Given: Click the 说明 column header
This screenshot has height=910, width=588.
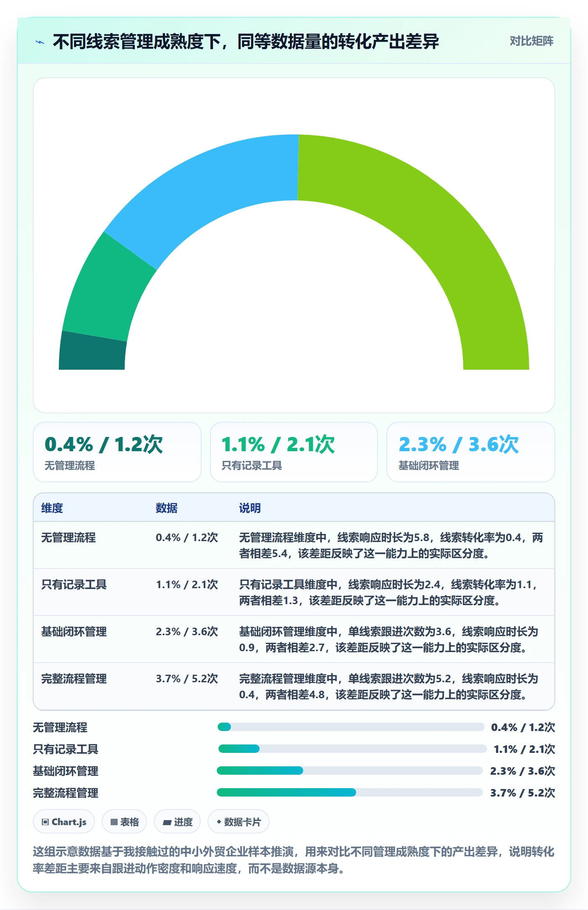Looking at the screenshot, I should [250, 508].
